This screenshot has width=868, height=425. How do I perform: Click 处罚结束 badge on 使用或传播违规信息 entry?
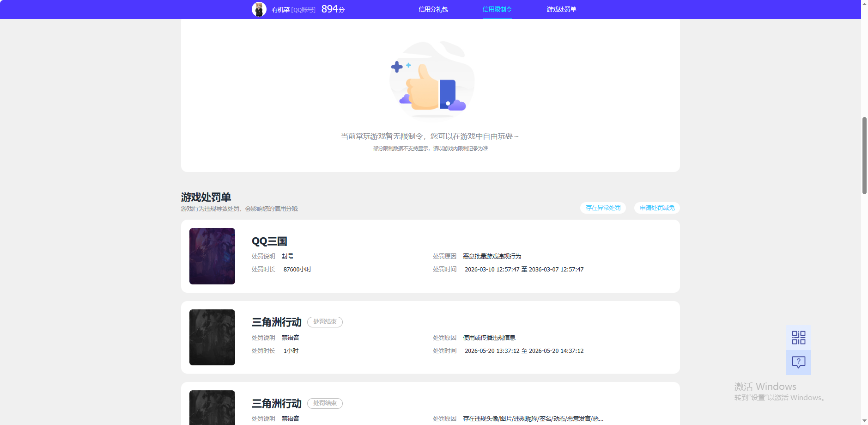(x=325, y=322)
